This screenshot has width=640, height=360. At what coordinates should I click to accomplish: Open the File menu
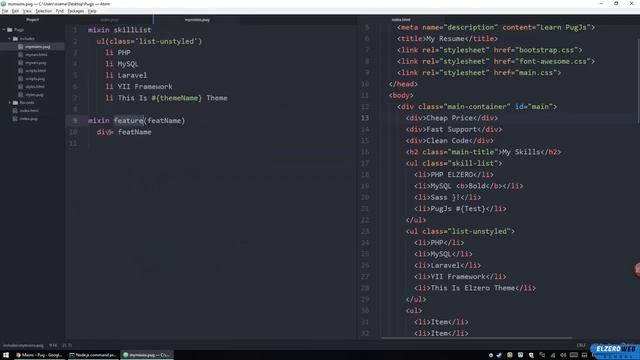click(x=5, y=11)
